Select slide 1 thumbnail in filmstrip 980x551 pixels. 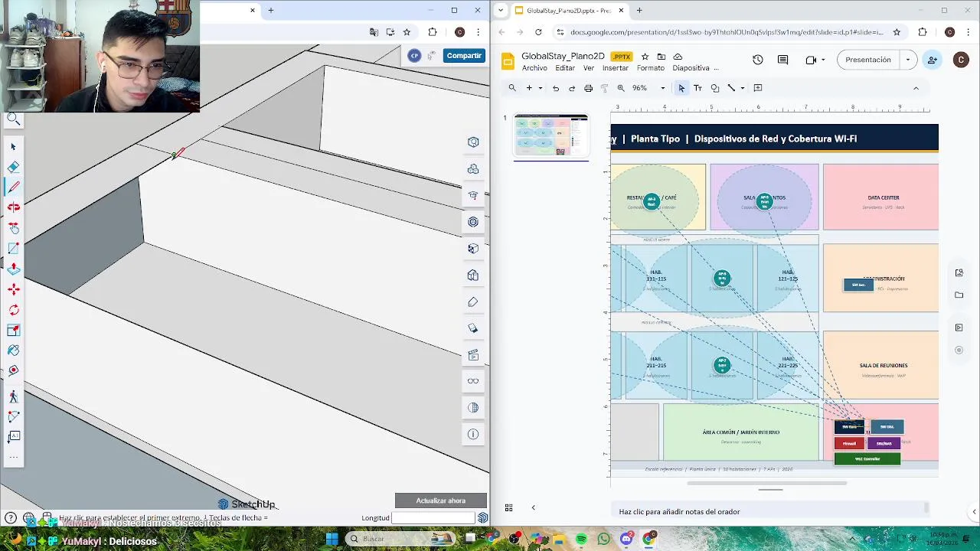(551, 135)
